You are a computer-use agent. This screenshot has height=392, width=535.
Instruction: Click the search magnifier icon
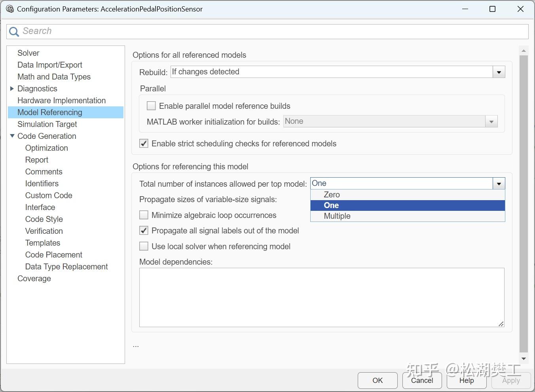tap(14, 32)
